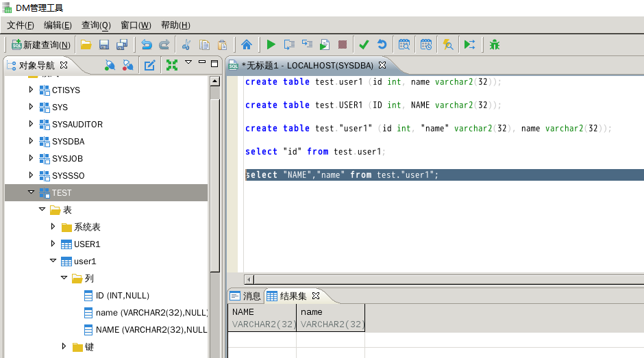Expand the 键 folder
The height and width of the screenshot is (358, 644).
pos(64,346)
